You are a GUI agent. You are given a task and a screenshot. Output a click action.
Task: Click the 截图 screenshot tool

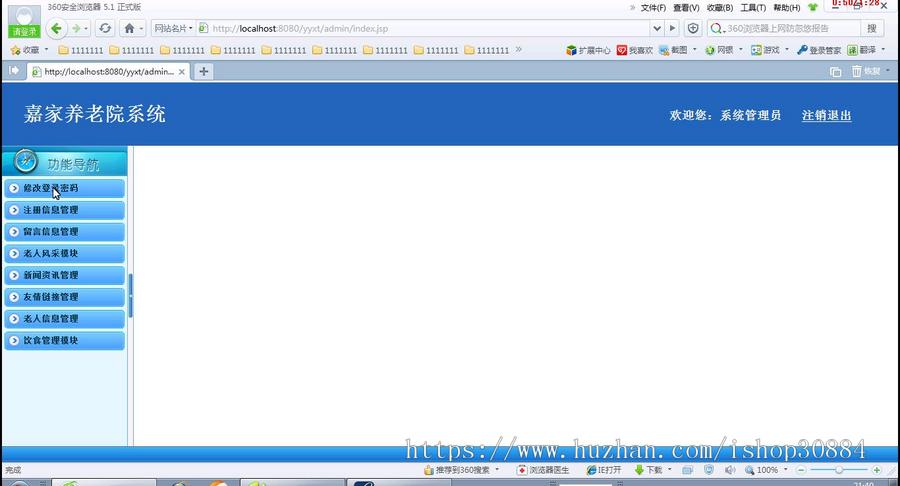[x=673, y=50]
